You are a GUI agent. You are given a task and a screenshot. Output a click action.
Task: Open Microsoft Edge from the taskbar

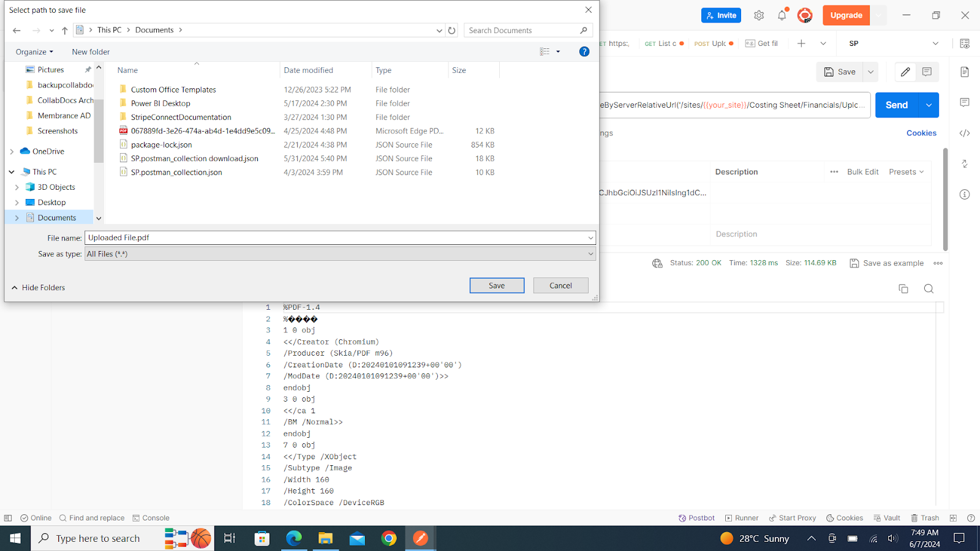(x=294, y=538)
